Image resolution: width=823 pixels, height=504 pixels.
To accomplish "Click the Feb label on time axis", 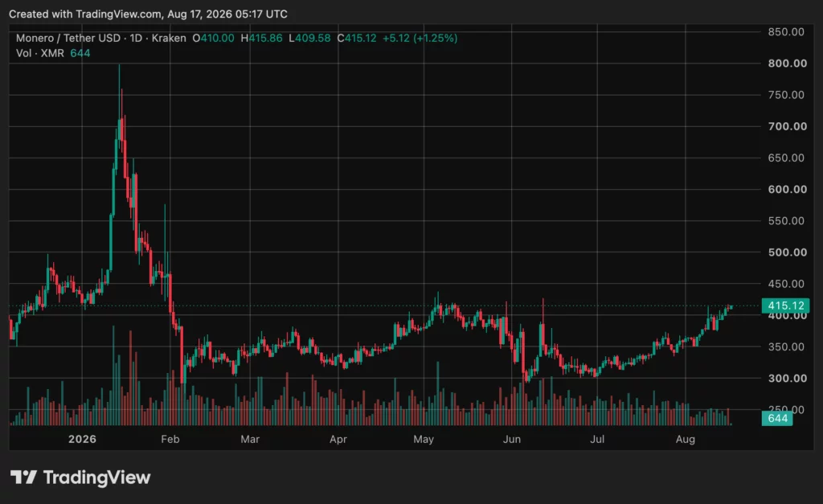I will 170,439.
